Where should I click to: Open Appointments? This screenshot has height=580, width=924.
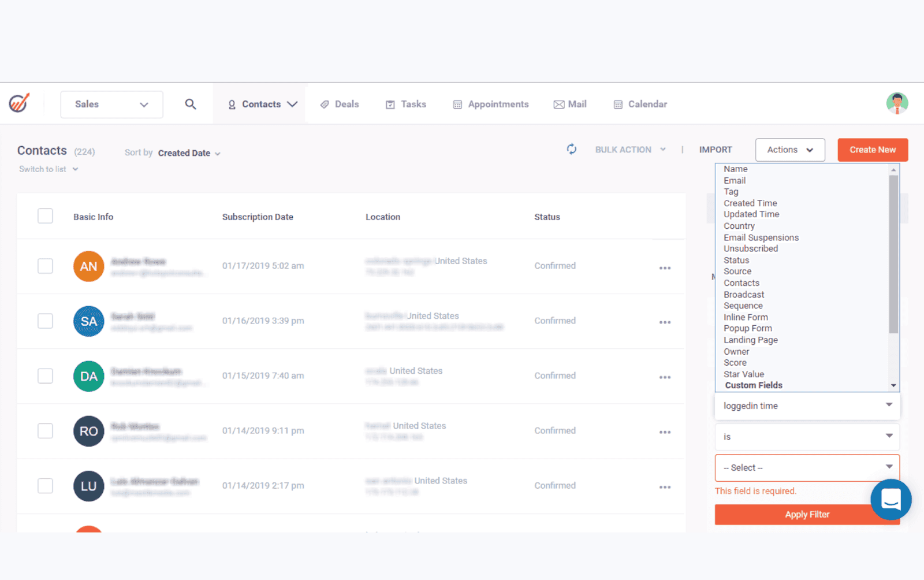[x=491, y=104]
